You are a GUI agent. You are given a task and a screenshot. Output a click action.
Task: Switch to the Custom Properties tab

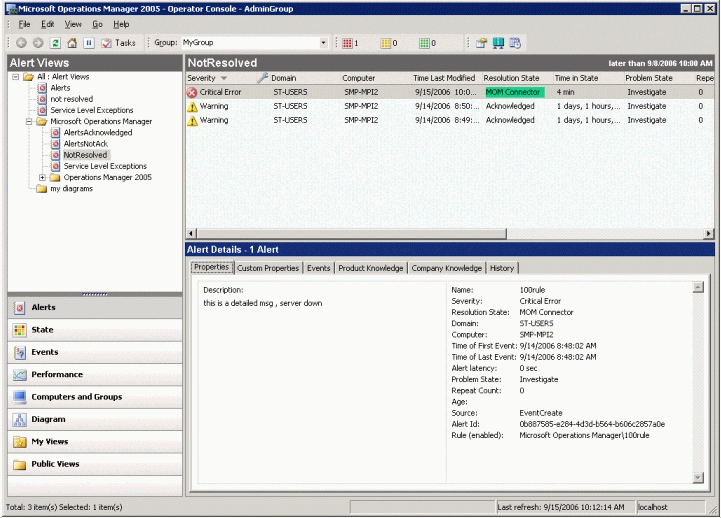coord(268,268)
